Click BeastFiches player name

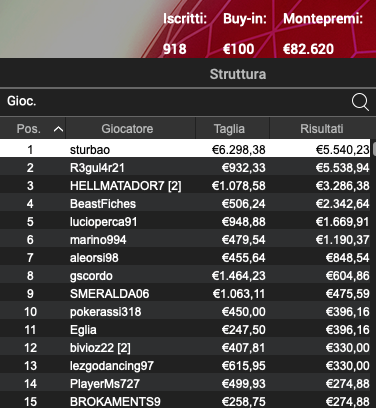pyautogui.click(x=103, y=204)
